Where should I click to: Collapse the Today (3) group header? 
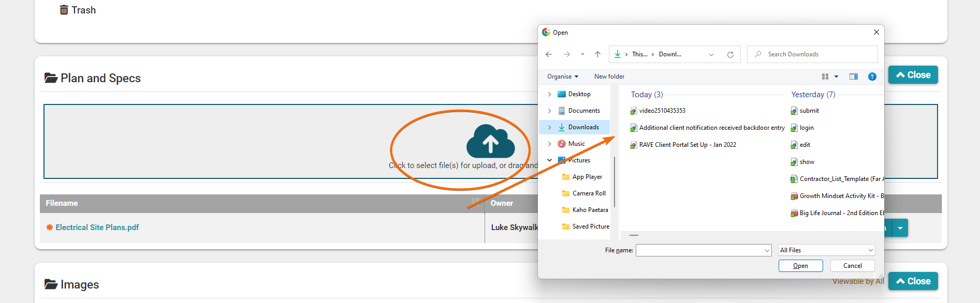point(647,95)
